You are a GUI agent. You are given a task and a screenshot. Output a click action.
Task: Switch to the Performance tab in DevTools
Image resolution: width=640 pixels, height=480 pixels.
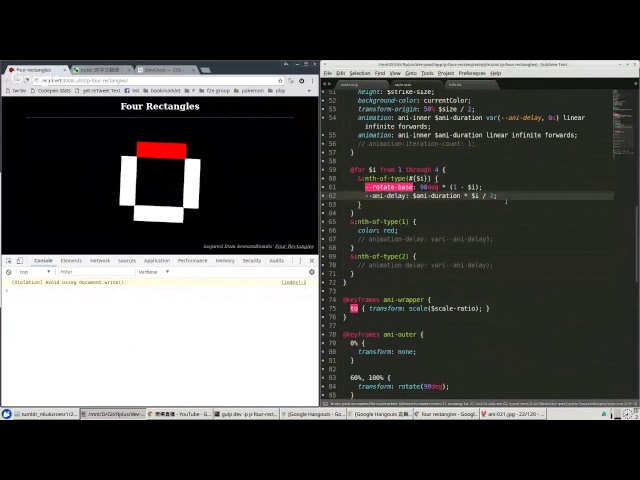[193, 261]
